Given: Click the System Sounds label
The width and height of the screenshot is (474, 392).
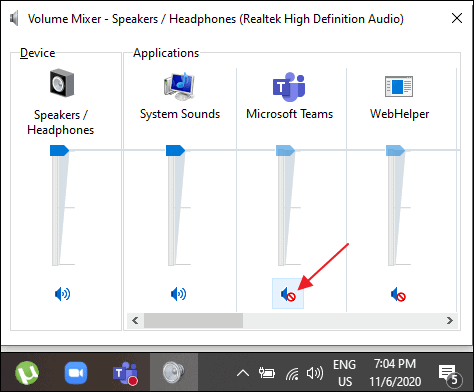Looking at the screenshot, I should point(180,114).
